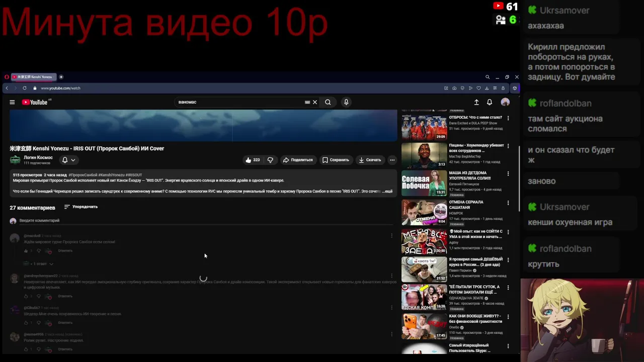Image resolution: width=644 pixels, height=362 pixels.
Task: Open the menu for the КАК ОНИ ВООБЩЕ ЖИВУТ video
Action: coord(508,317)
